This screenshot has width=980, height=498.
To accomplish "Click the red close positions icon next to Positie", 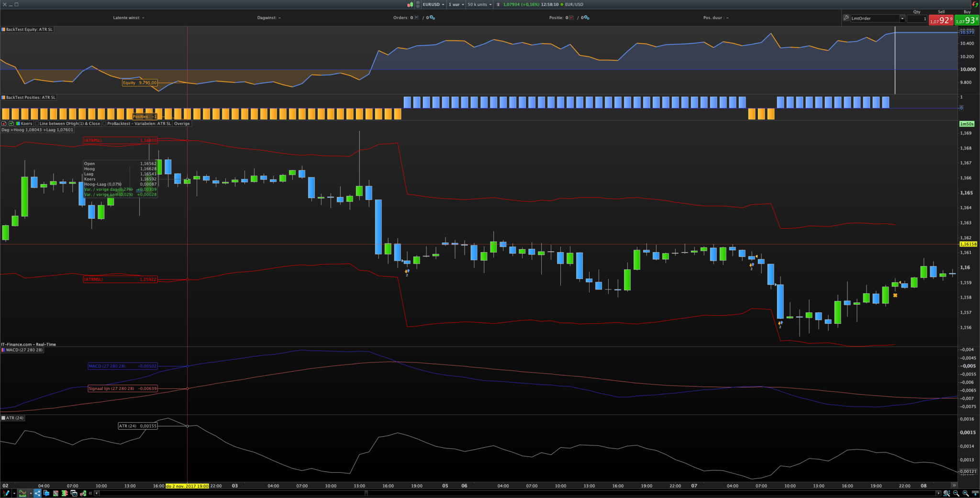I will (571, 18).
